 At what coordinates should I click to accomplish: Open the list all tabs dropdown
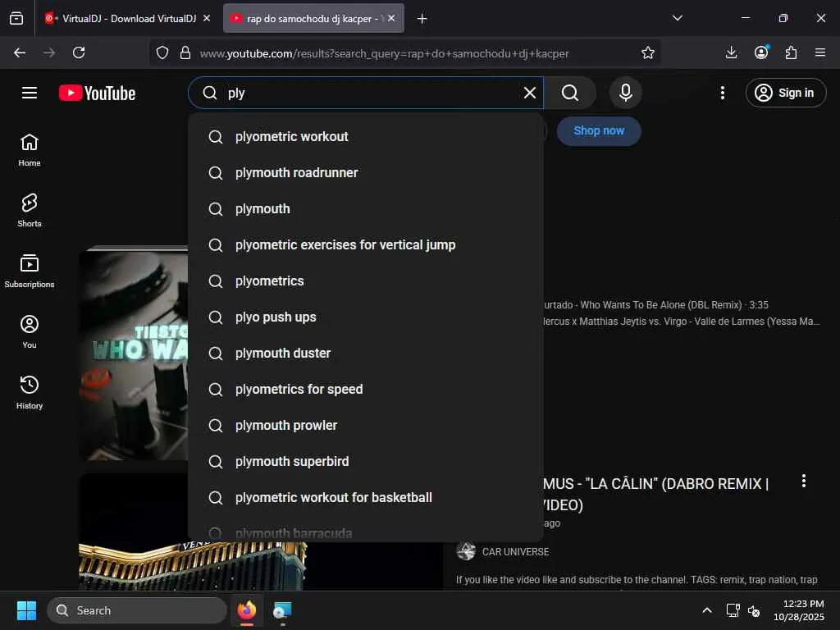coord(677,18)
